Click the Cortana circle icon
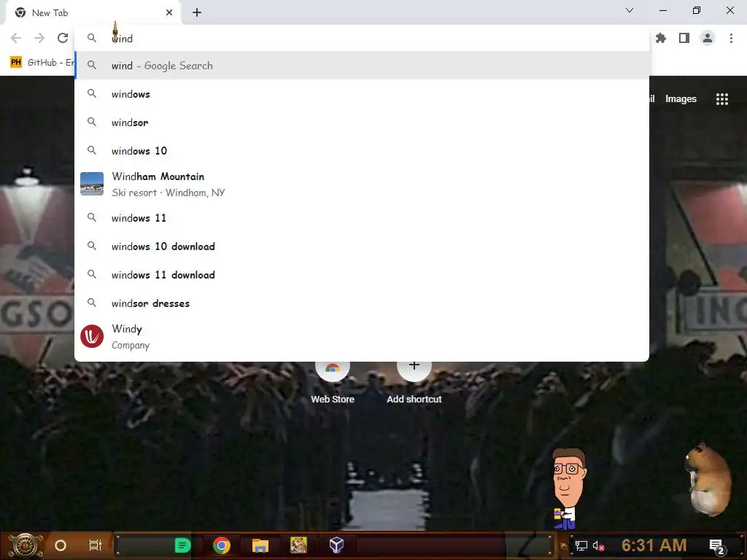Screen dimensions: 747x560 click(x=61, y=545)
